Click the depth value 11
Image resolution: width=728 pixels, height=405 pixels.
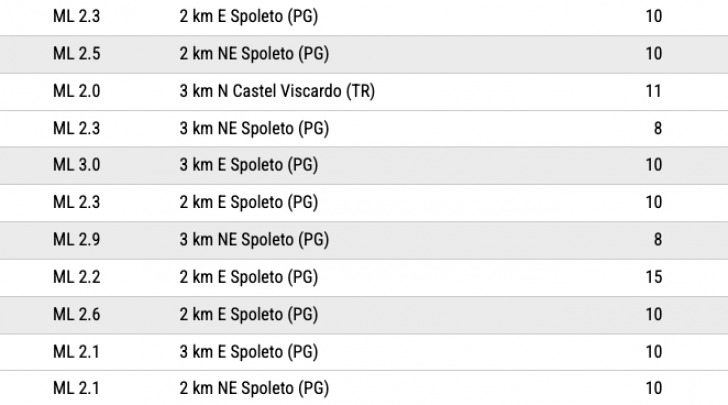click(654, 91)
